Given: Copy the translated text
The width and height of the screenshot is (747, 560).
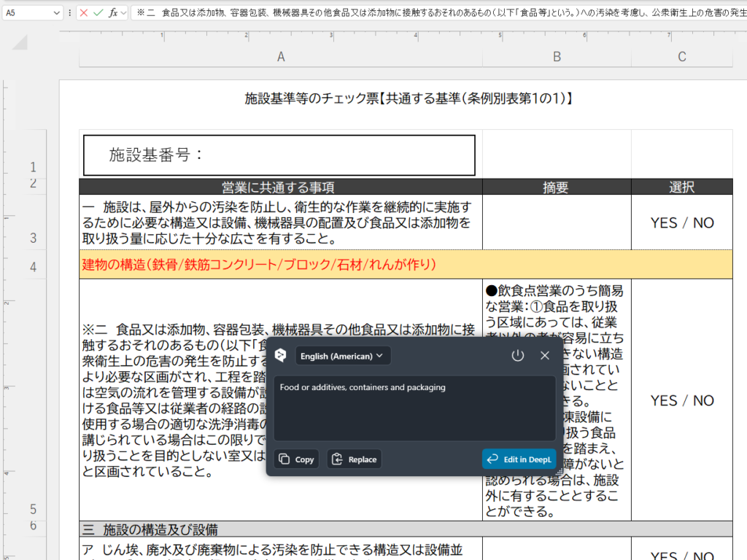Looking at the screenshot, I should point(296,459).
